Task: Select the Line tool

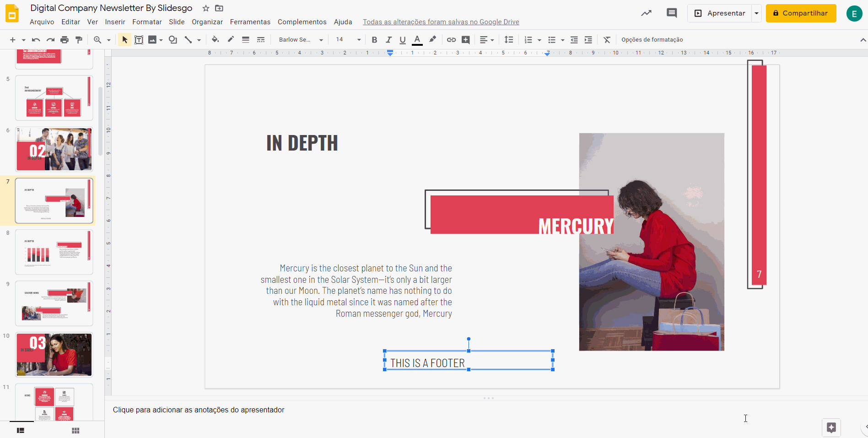Action: point(188,40)
